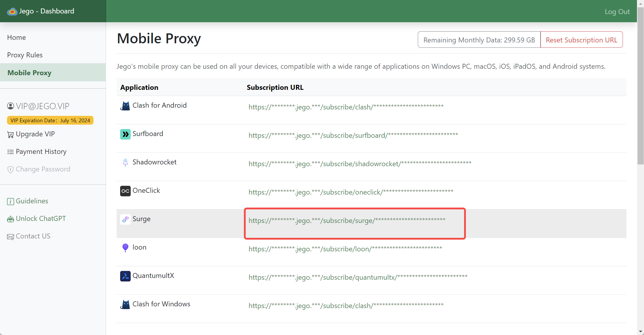
Task: Click the Surge app icon
Action: (x=125, y=219)
